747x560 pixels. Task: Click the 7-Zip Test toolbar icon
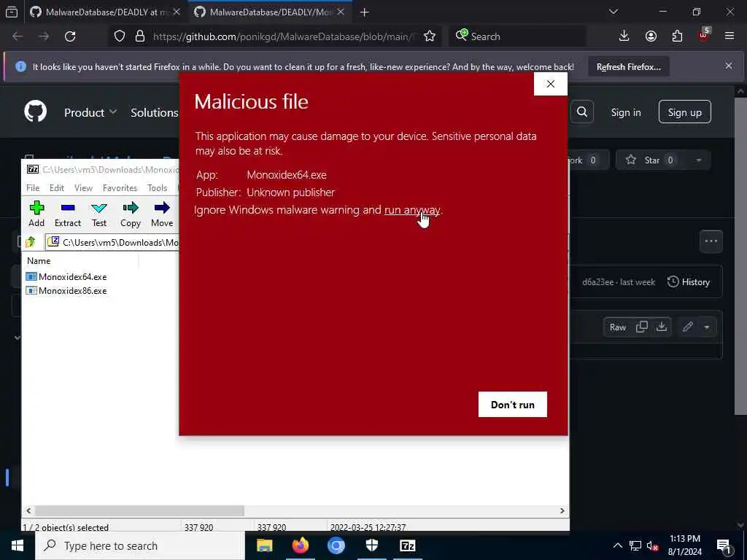tap(99, 214)
